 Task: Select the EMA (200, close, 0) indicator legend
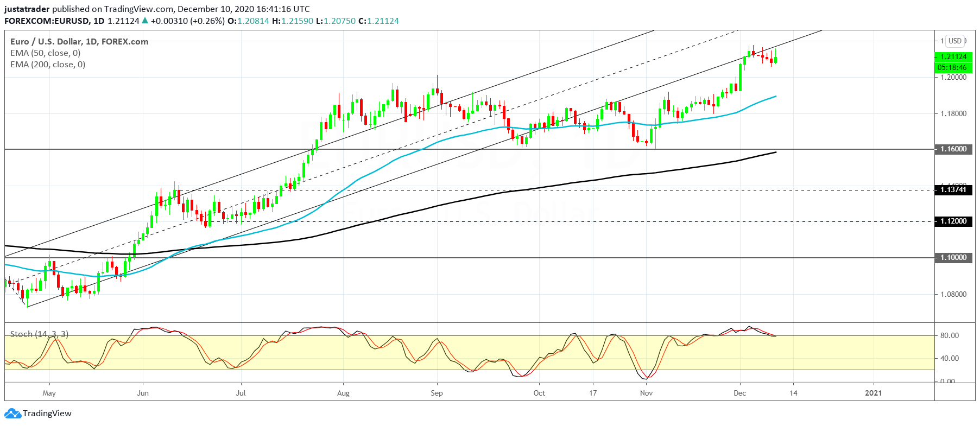[x=48, y=64]
